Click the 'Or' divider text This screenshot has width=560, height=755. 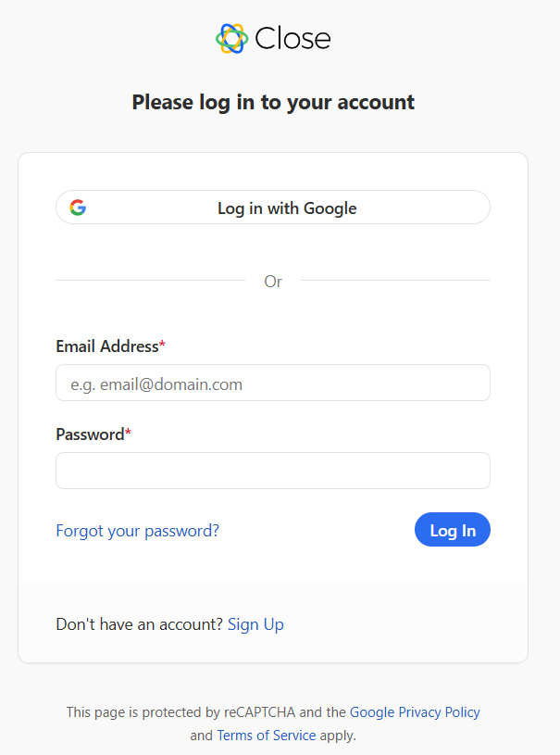coord(273,281)
